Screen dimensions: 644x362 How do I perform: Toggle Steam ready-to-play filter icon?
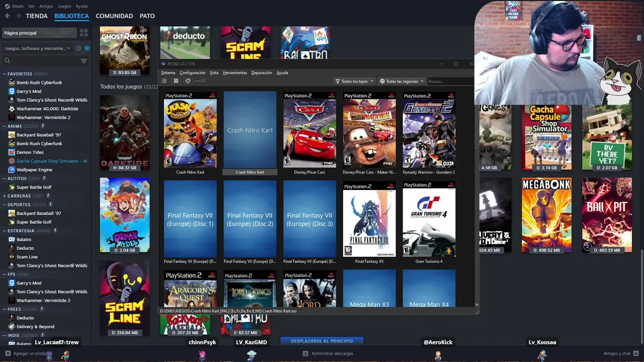[x=87, y=48]
